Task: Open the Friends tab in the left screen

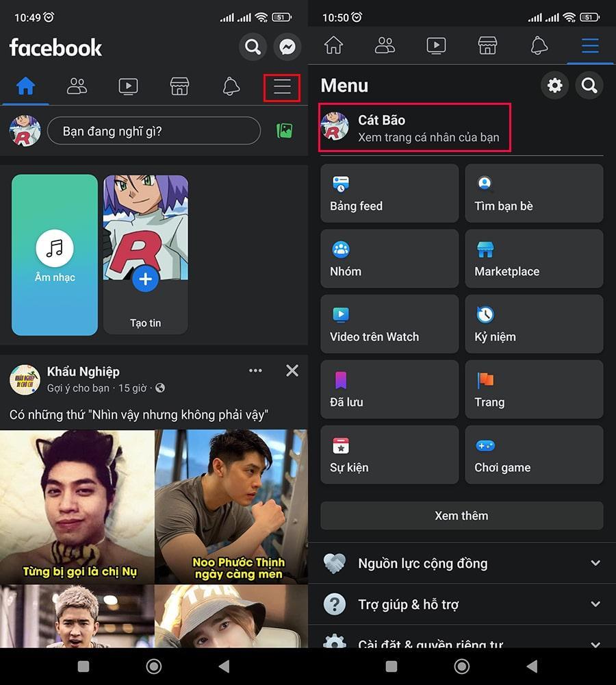Action: coord(77,86)
